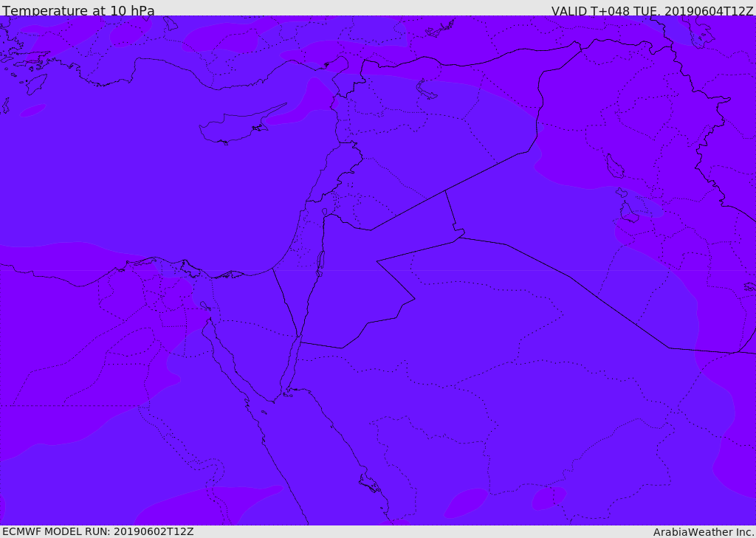Click the island of Rhodes
Image resolution: width=756 pixels, height=538 pixels.
click(36, 84)
